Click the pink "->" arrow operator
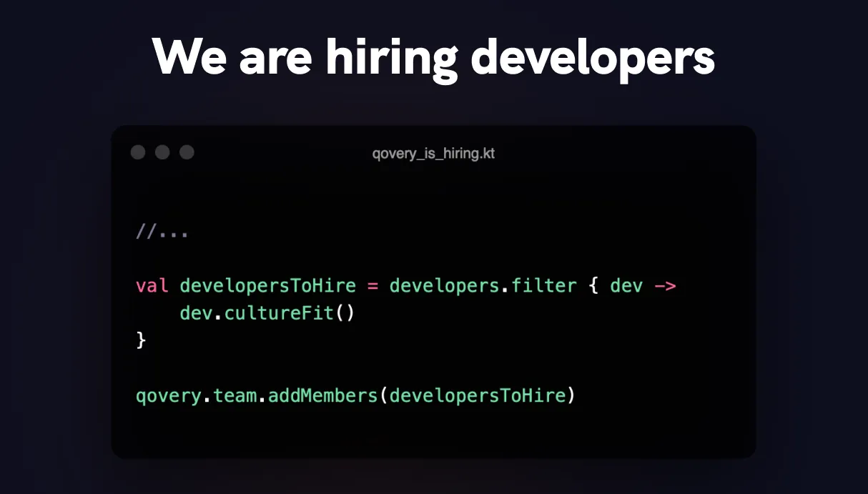This screenshot has width=868, height=494. click(x=665, y=286)
